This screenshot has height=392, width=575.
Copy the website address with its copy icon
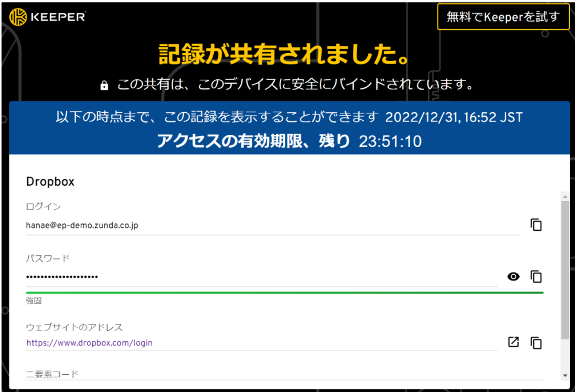coord(536,343)
